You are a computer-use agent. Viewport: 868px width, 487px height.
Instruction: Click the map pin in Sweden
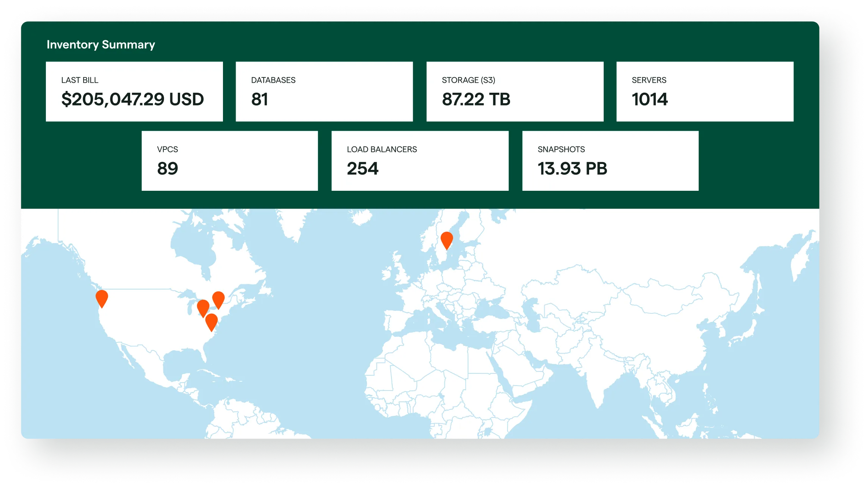447,239
